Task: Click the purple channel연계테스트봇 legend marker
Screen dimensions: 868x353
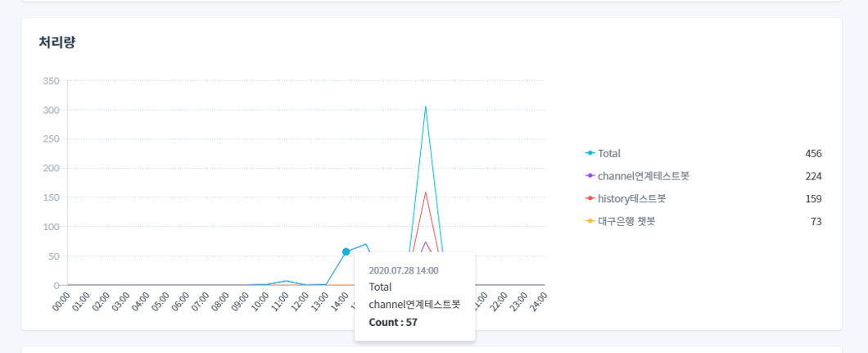Action: 590,176
